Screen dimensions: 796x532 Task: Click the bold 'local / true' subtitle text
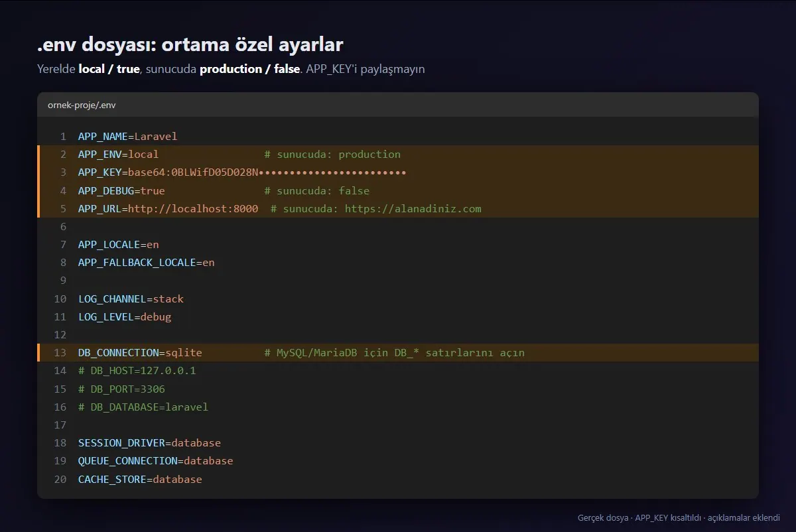pos(109,69)
